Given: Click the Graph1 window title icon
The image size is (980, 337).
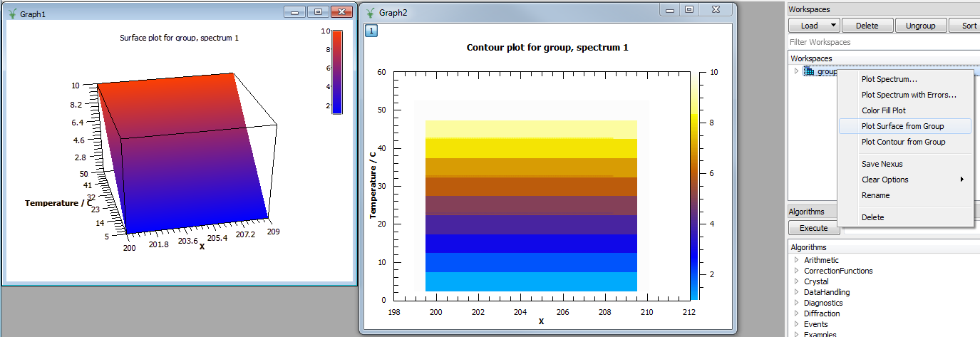Looking at the screenshot, I should click(11, 13).
